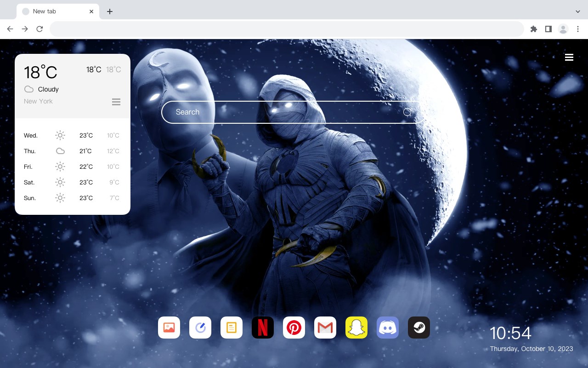
Task: Click the Thursday high 21°C value
Action: (85, 151)
